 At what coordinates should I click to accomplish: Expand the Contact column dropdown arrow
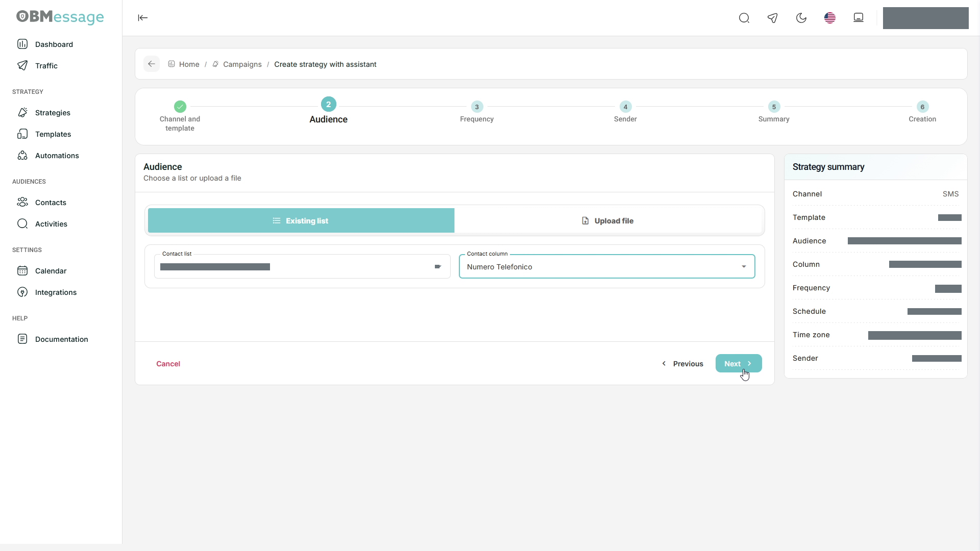coord(744,267)
